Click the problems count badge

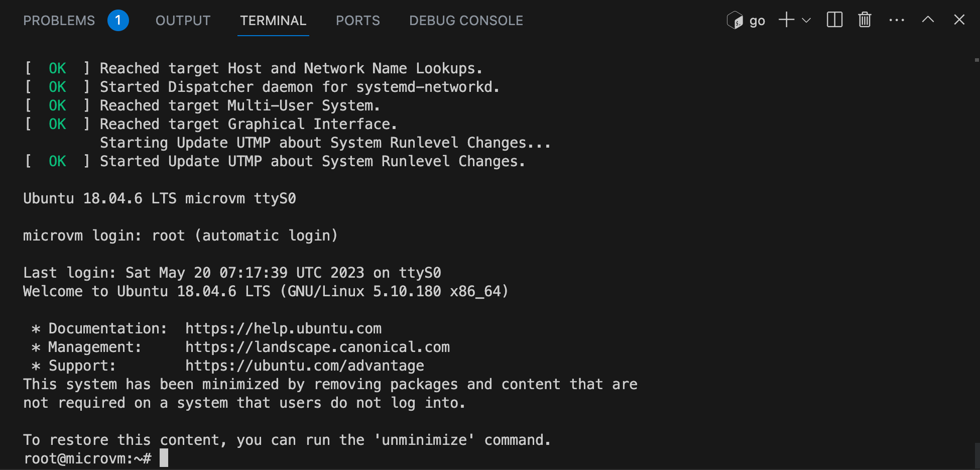pos(118,20)
